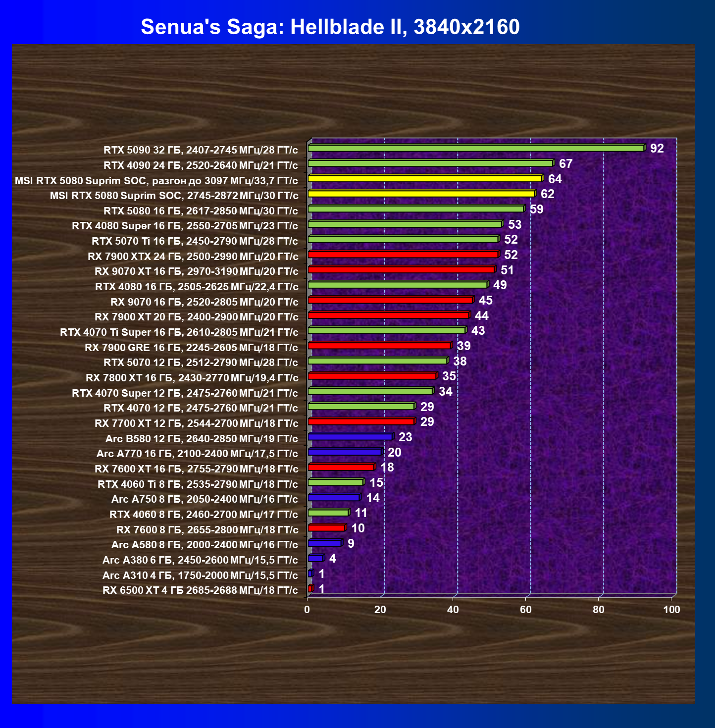This screenshot has width=715, height=728.
Task: Select the 'Arc A380 6 ГБ' label
Action: (x=200, y=560)
